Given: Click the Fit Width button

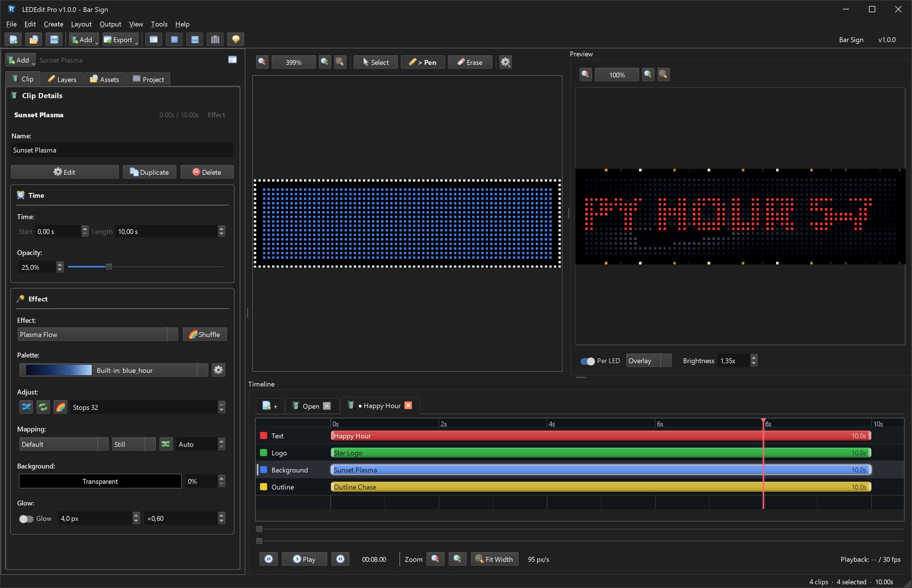Looking at the screenshot, I should coord(494,559).
